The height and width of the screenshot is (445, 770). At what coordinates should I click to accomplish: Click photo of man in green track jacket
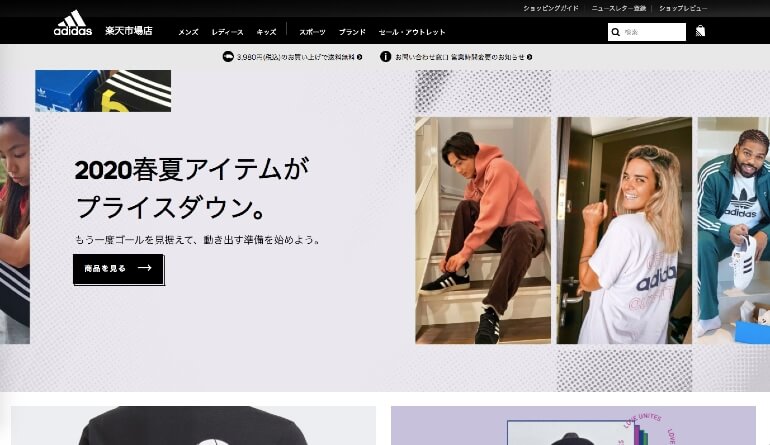coord(734,230)
